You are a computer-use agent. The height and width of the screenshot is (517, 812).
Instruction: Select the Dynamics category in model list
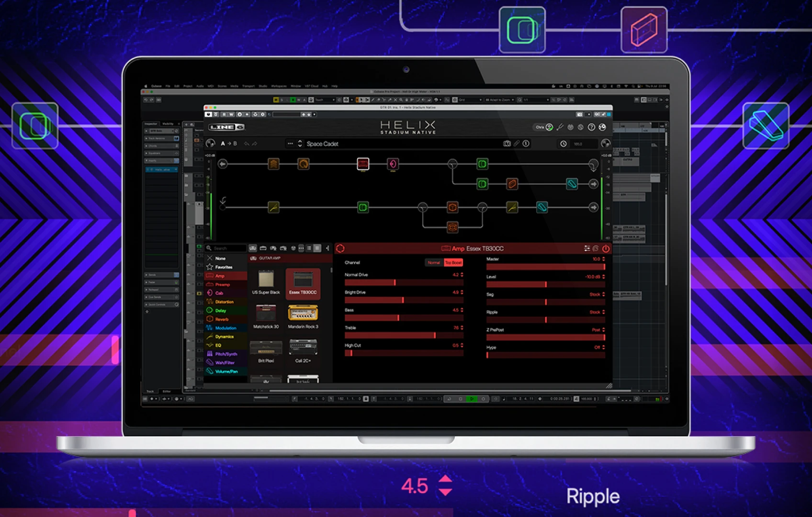pos(225,337)
